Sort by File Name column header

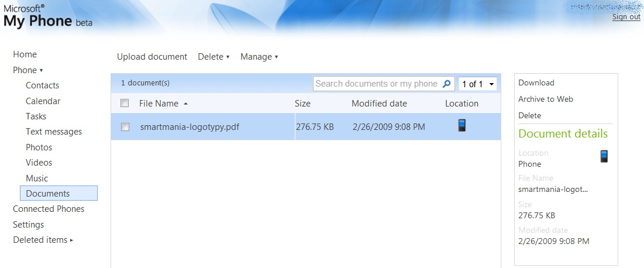pos(163,104)
